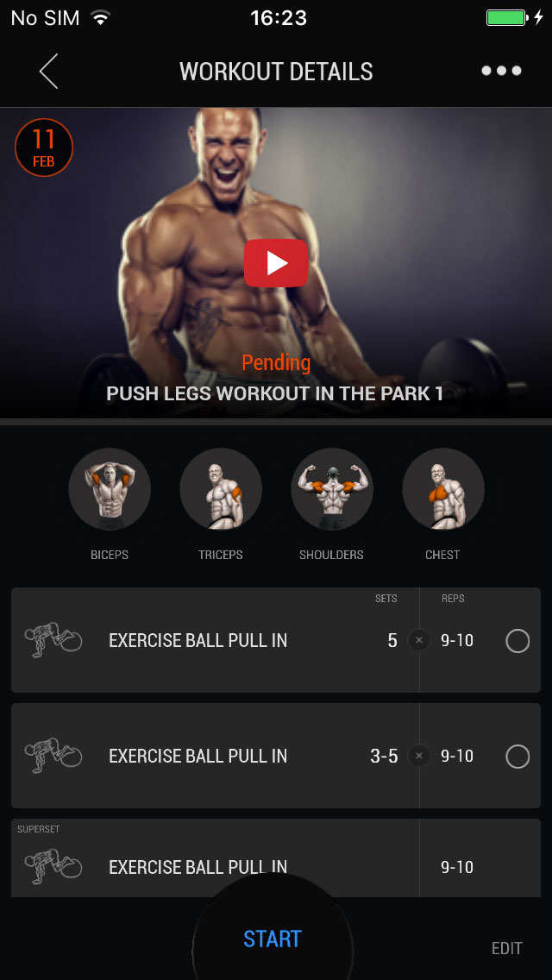
Task: Tap the Pending status label
Action: [x=276, y=362]
